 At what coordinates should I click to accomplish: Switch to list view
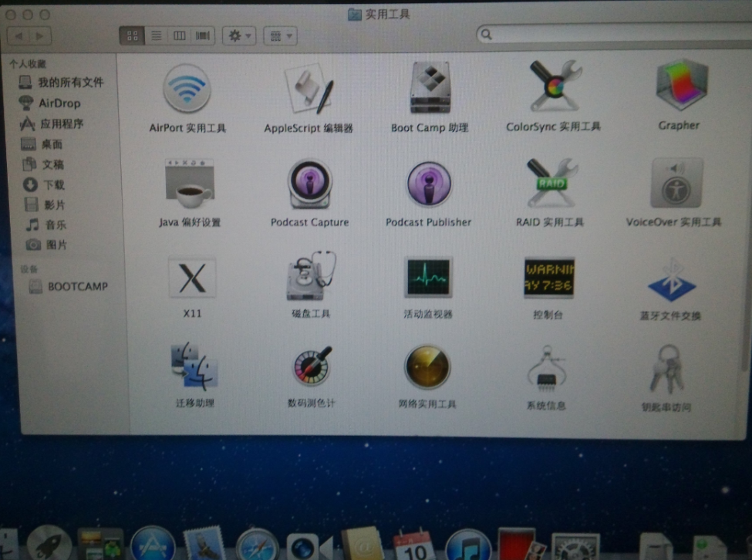(x=156, y=35)
